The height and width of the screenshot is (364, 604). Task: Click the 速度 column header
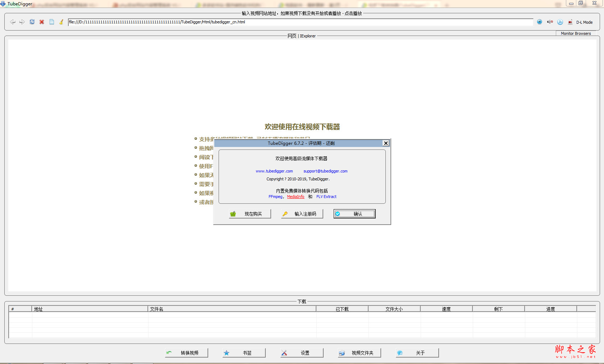pyautogui.click(x=447, y=309)
